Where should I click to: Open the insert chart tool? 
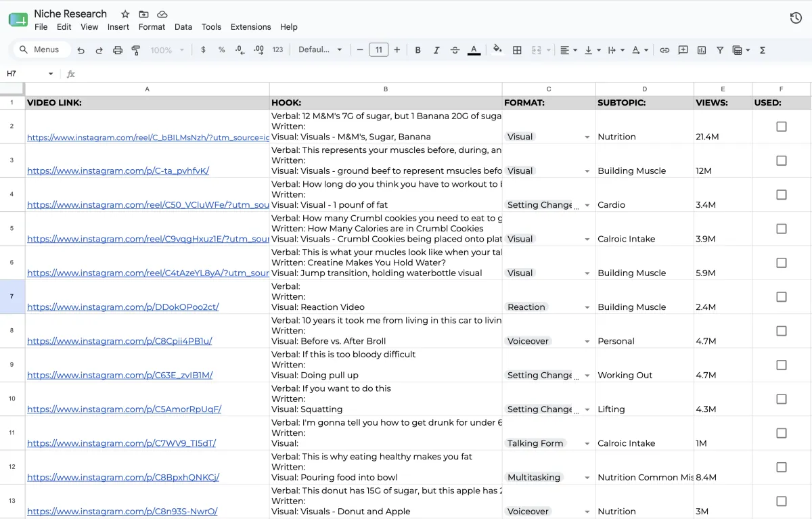[702, 50]
